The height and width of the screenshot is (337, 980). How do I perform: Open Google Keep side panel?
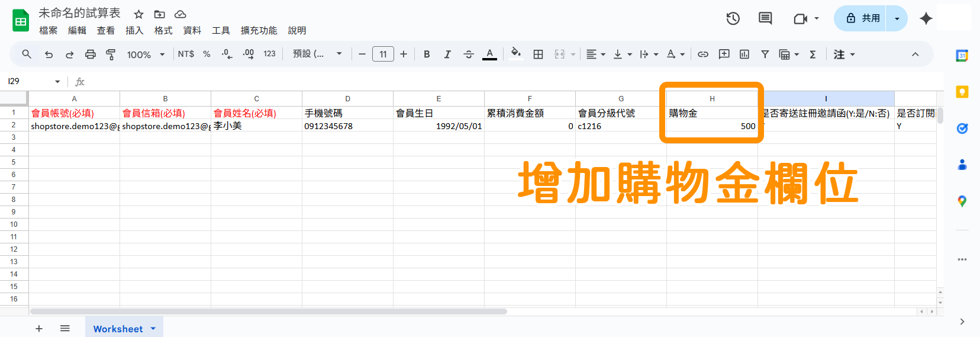[x=962, y=92]
